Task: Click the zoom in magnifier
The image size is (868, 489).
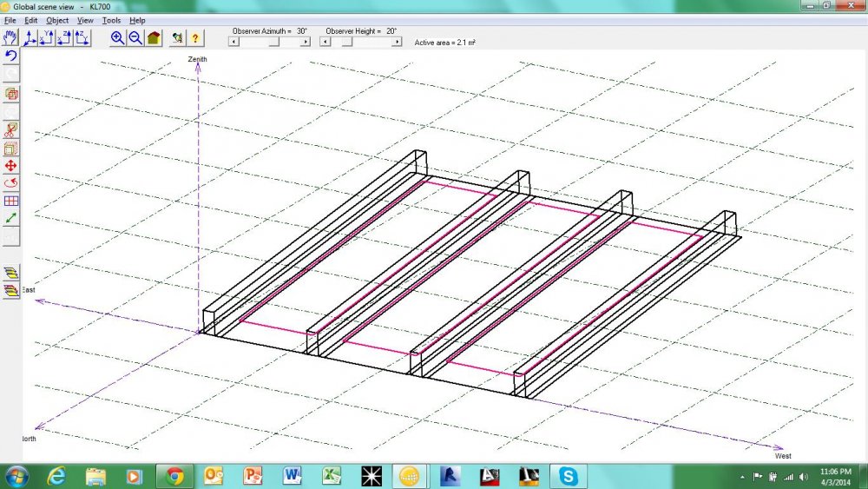Action: (118, 37)
